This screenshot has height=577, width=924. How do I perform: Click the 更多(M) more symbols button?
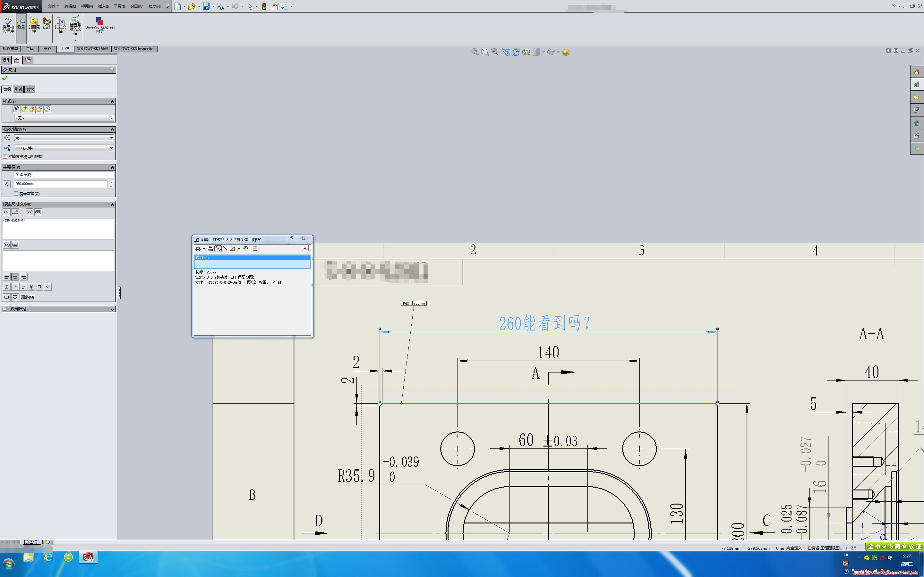(28, 297)
